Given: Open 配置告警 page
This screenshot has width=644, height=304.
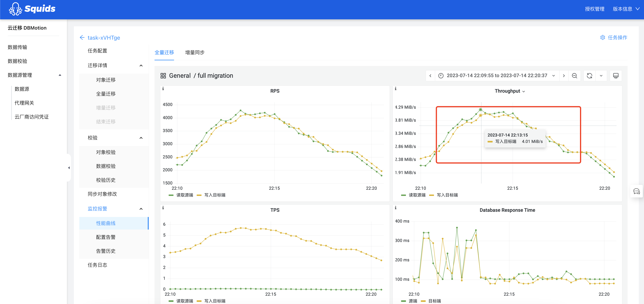Looking at the screenshot, I should (106, 237).
